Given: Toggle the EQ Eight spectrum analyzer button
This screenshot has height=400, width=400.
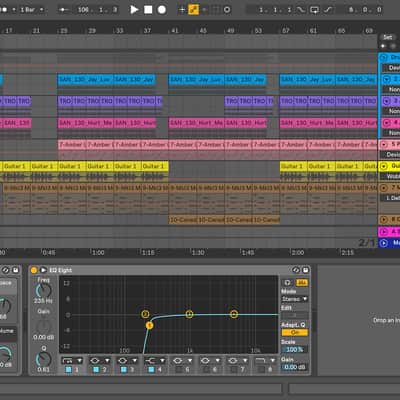Looking at the screenshot, I should (302, 283).
